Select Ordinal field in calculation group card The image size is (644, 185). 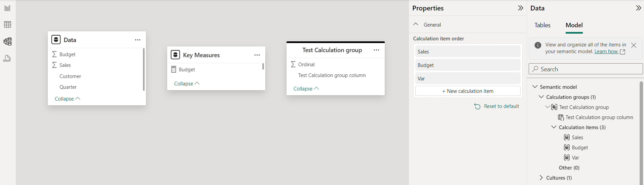click(x=306, y=64)
